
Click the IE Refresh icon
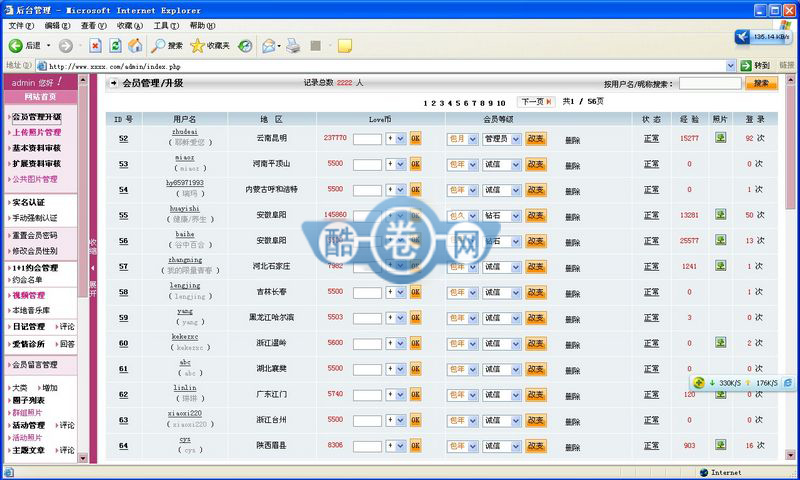coord(115,46)
